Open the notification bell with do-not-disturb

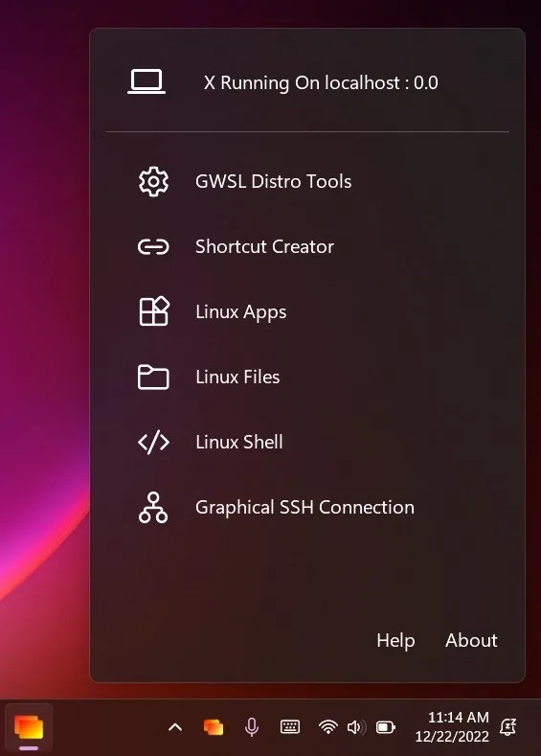tap(508, 726)
